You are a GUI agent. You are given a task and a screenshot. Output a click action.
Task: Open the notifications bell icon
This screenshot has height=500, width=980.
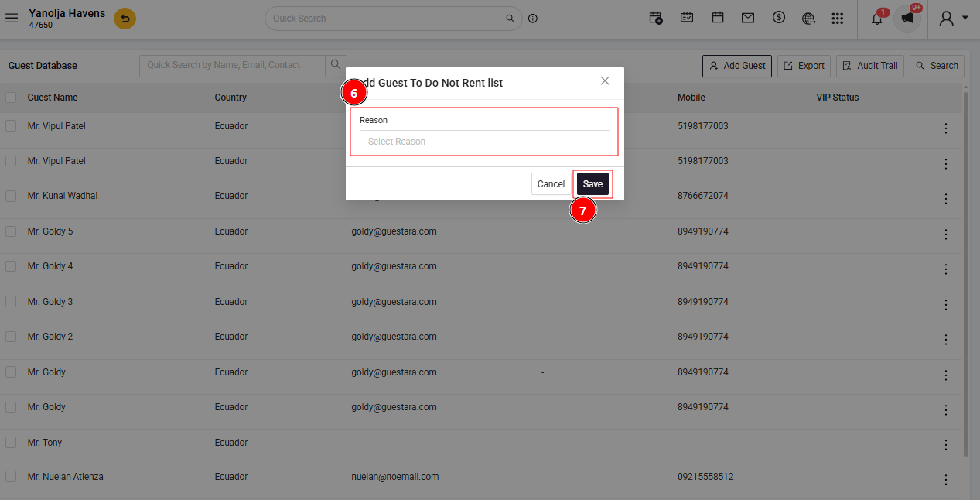[x=877, y=19]
